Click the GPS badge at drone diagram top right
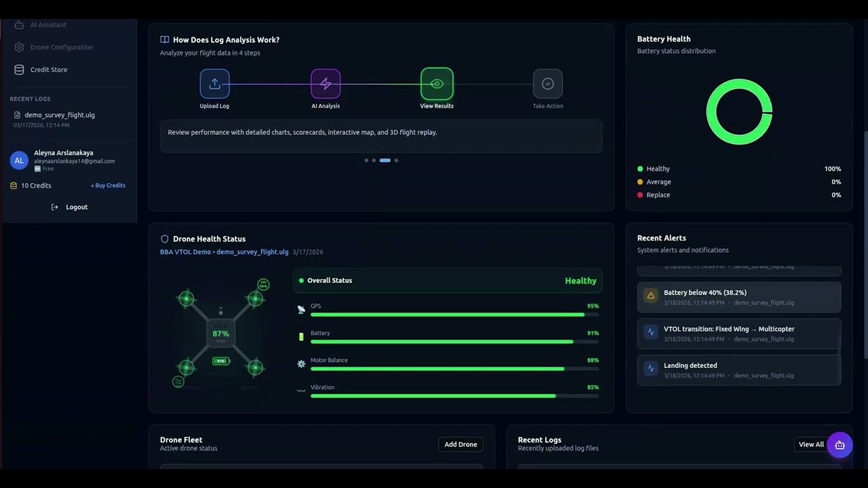The image size is (868, 488). pos(263,285)
